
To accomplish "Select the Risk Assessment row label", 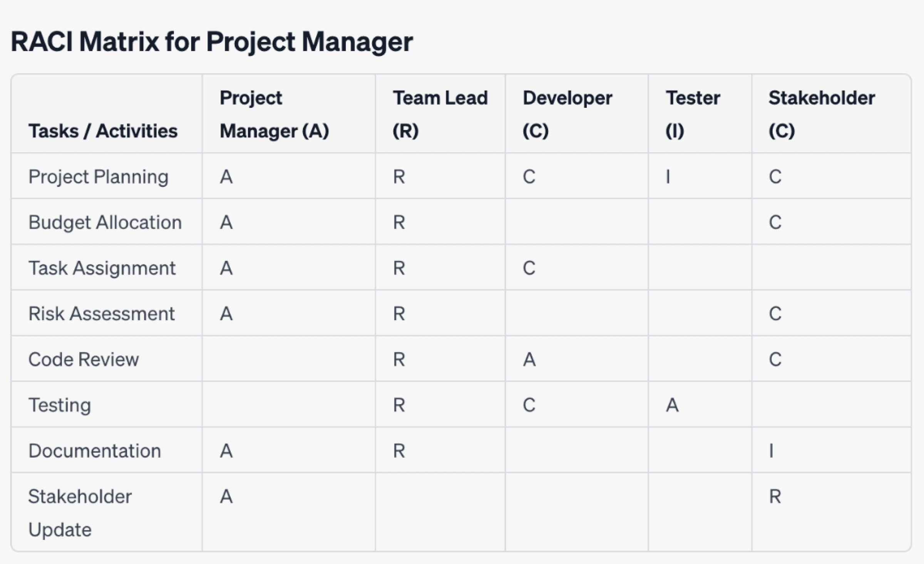I will tap(101, 314).
